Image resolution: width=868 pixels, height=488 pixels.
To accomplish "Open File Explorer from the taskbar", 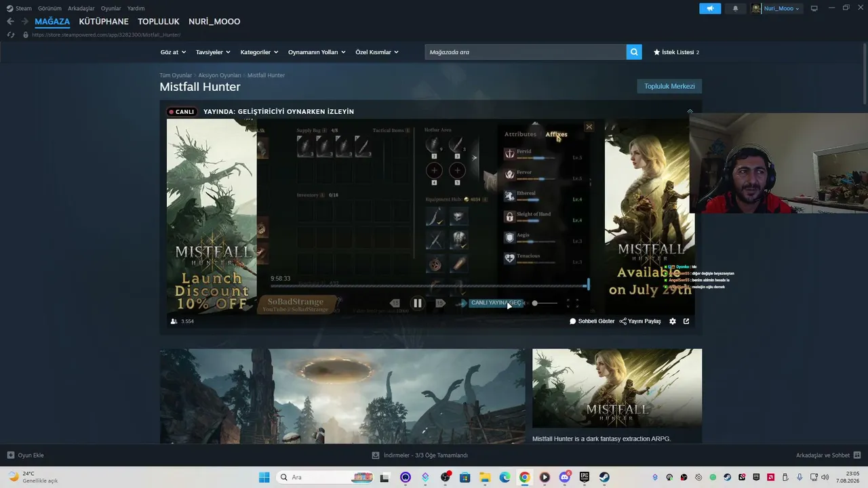I will 485,477.
